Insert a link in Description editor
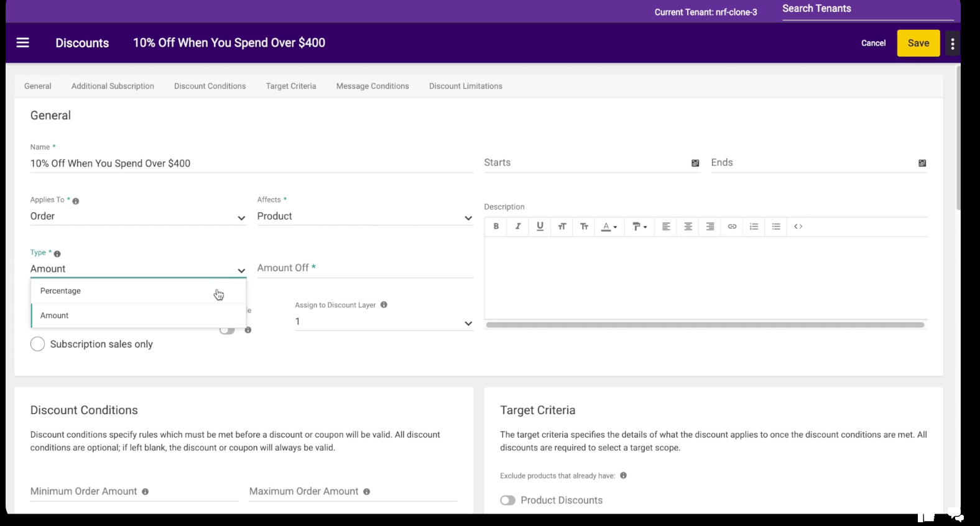The image size is (980, 526). [732, 226]
